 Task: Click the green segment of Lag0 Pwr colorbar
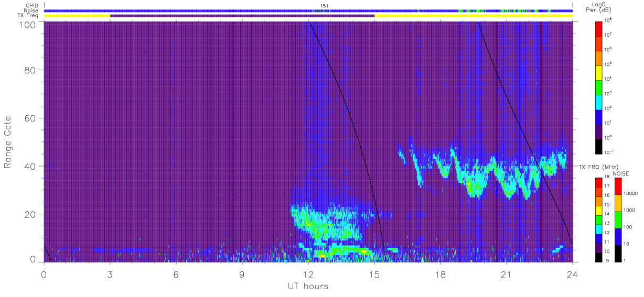pyautogui.click(x=599, y=86)
